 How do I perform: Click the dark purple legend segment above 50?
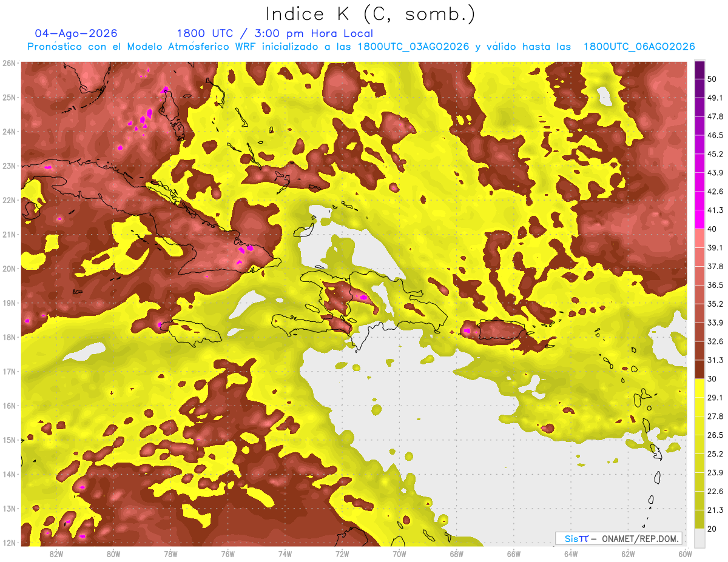[699, 70]
